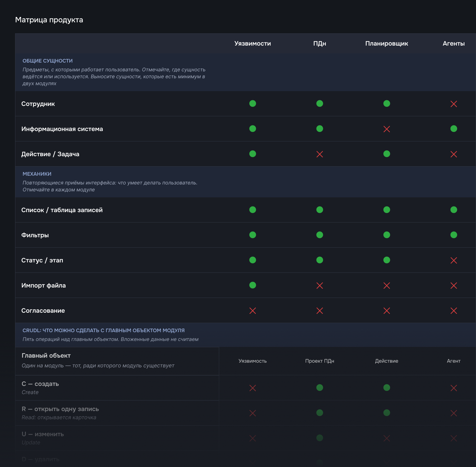Click Согласование cross under Агенты
476x467 pixels.
(454, 310)
